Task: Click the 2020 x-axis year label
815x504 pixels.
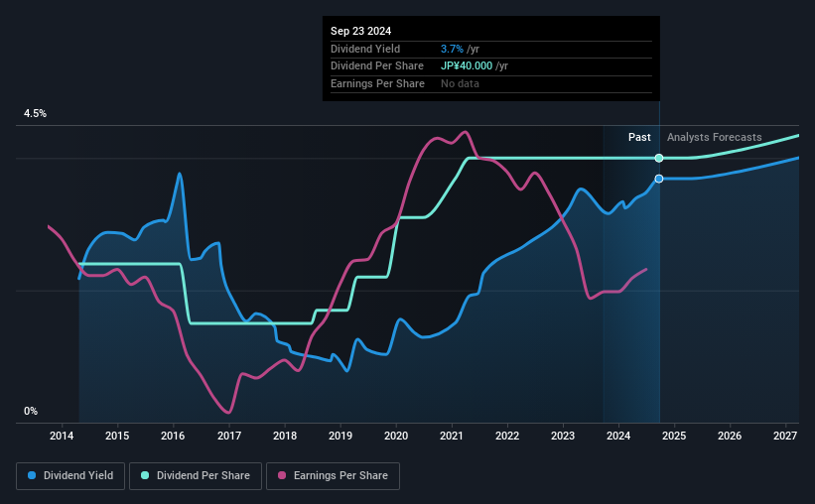Action: [x=395, y=436]
